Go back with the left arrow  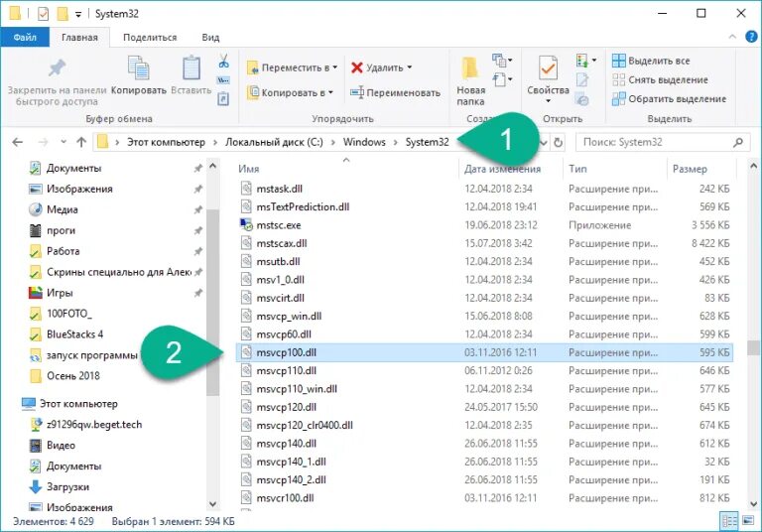tap(18, 142)
